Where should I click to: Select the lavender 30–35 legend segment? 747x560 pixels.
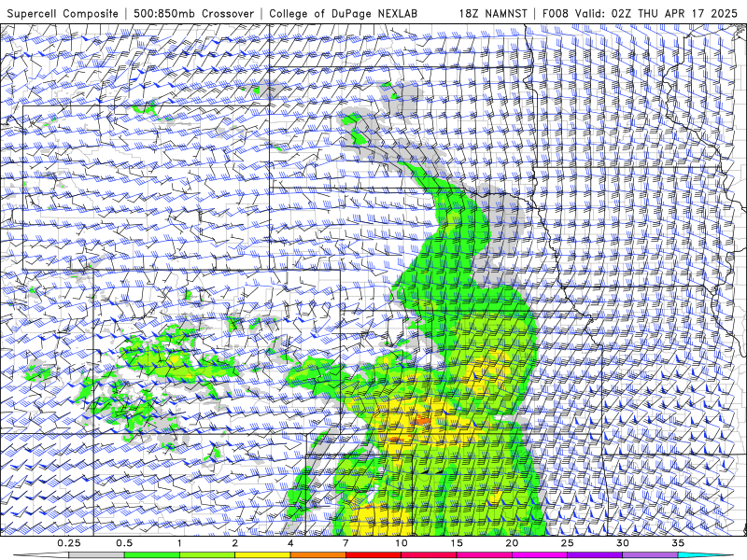click(650, 555)
